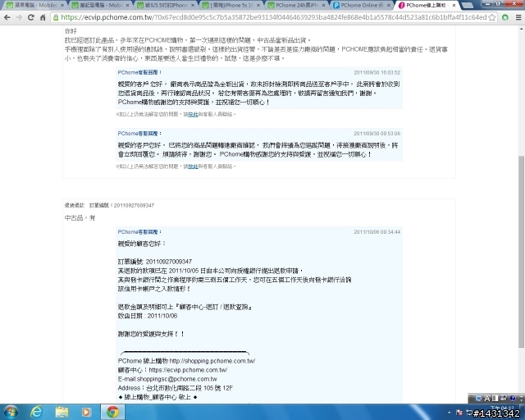Open Windows Media Player from the taskbar

tap(86, 412)
